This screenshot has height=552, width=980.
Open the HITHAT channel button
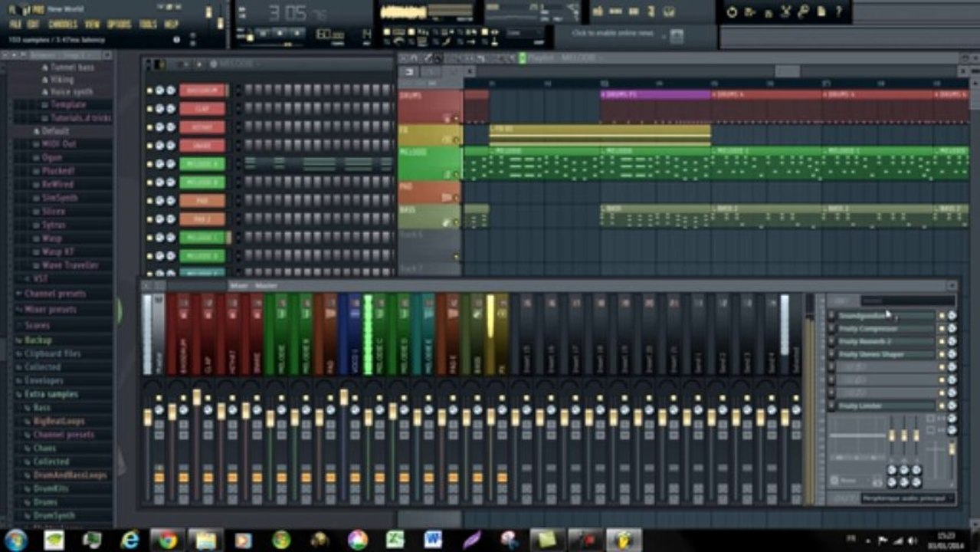[202, 127]
